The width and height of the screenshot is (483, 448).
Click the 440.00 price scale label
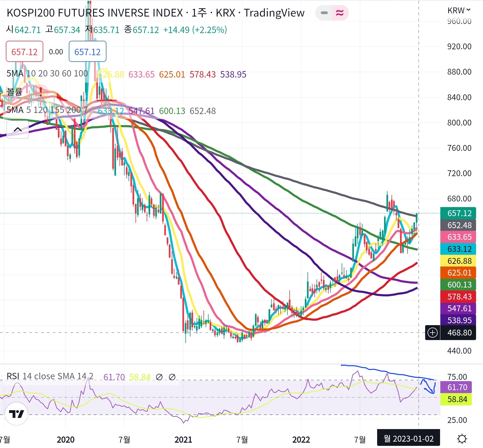click(x=459, y=351)
